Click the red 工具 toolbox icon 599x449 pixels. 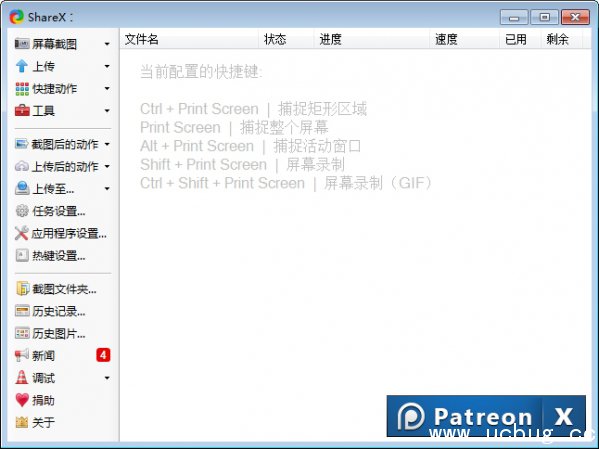(x=22, y=111)
